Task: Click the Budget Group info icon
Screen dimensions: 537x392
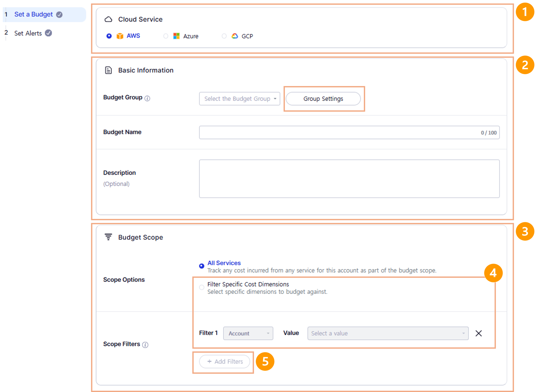Action: [147, 98]
